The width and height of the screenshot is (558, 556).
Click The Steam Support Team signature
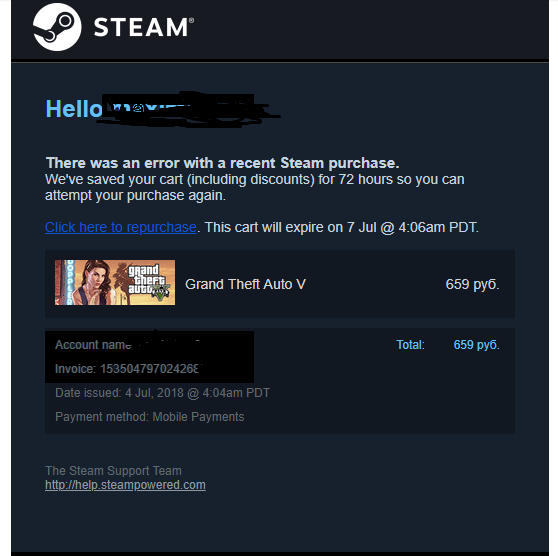pyautogui.click(x=113, y=471)
